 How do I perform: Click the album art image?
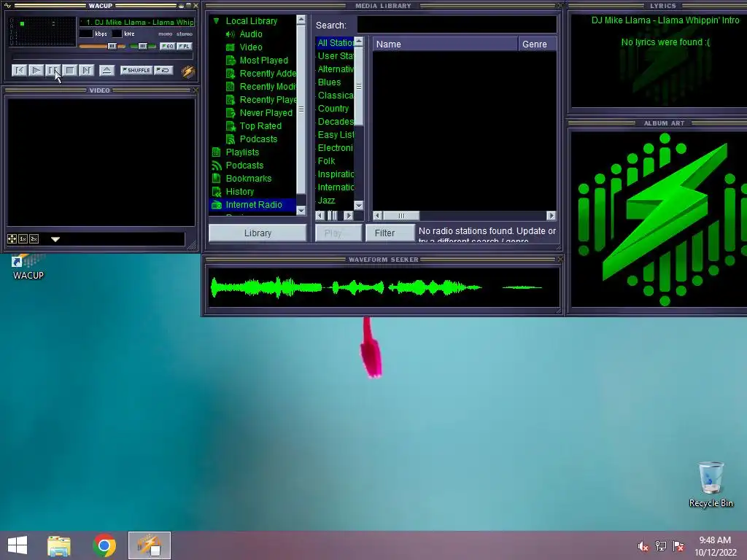659,219
